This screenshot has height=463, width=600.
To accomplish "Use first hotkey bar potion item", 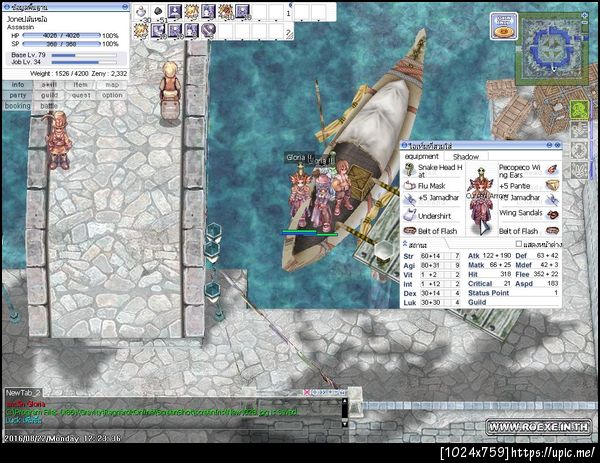I will coord(142,12).
